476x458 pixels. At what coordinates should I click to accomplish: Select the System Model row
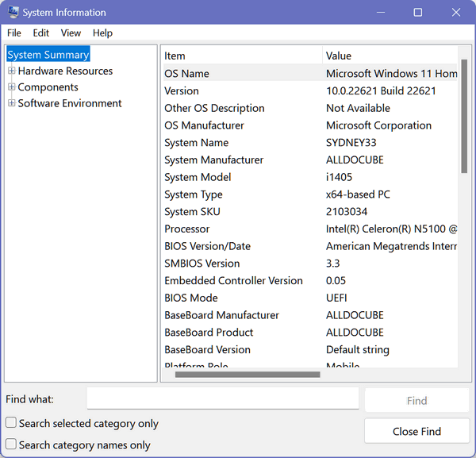click(x=310, y=177)
